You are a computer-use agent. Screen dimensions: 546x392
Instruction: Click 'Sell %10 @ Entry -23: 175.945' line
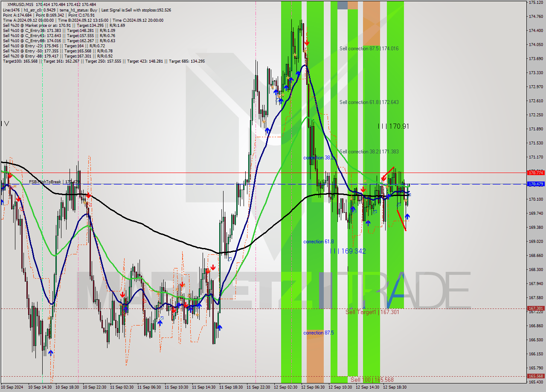[54, 46]
